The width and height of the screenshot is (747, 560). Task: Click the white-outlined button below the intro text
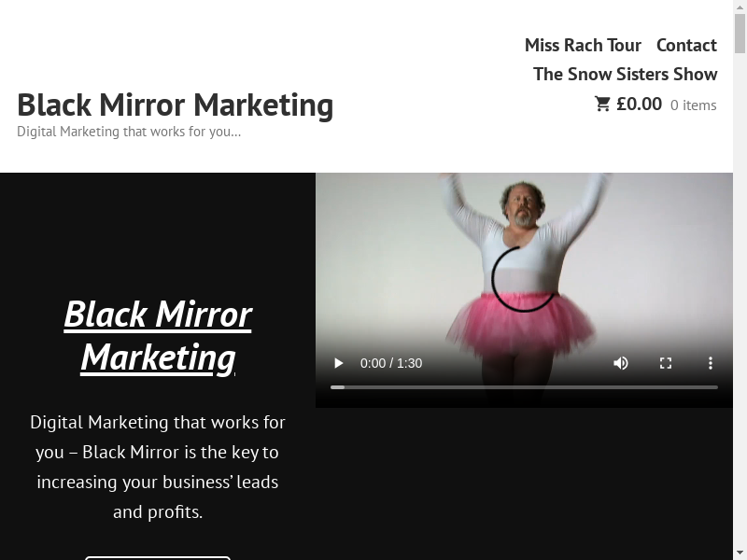pyautogui.click(x=158, y=557)
